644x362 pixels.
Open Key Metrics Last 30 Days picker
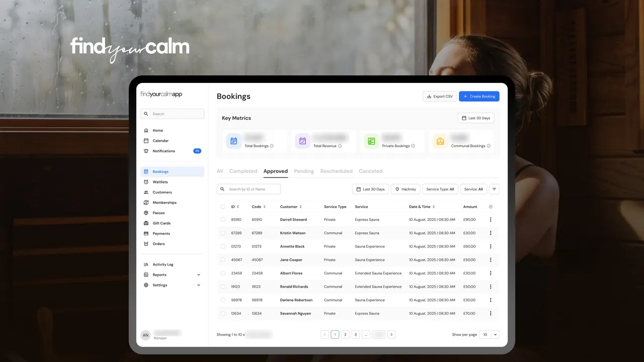[476, 118]
